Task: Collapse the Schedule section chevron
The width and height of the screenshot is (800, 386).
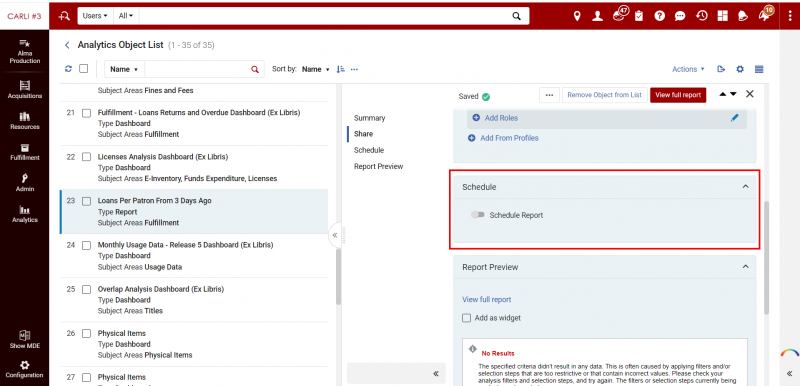Action: point(745,187)
